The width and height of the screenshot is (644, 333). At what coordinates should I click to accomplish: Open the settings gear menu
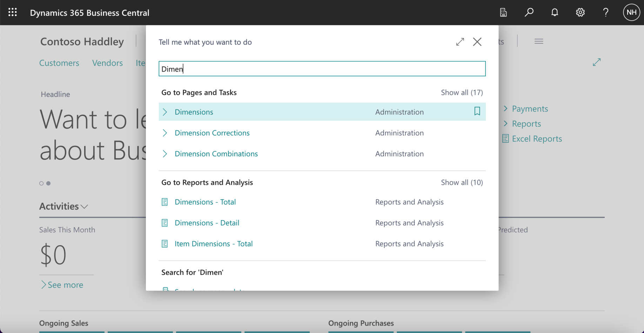pos(580,13)
